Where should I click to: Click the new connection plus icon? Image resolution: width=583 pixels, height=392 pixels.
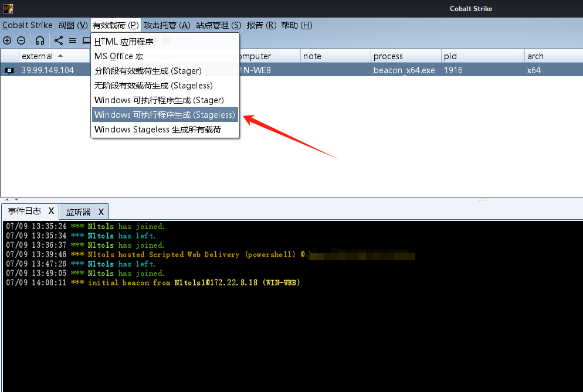click(7, 40)
